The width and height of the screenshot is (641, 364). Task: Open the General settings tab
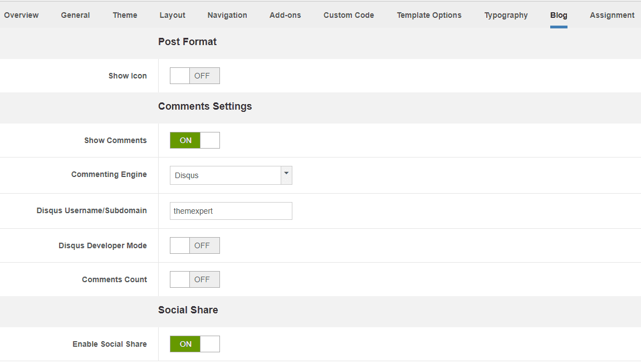(x=75, y=15)
